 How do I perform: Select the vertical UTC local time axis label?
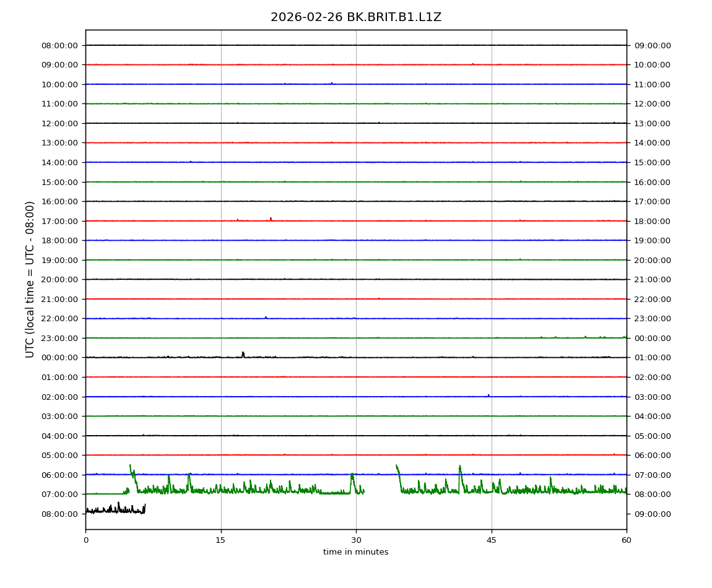pyautogui.click(x=30, y=279)
